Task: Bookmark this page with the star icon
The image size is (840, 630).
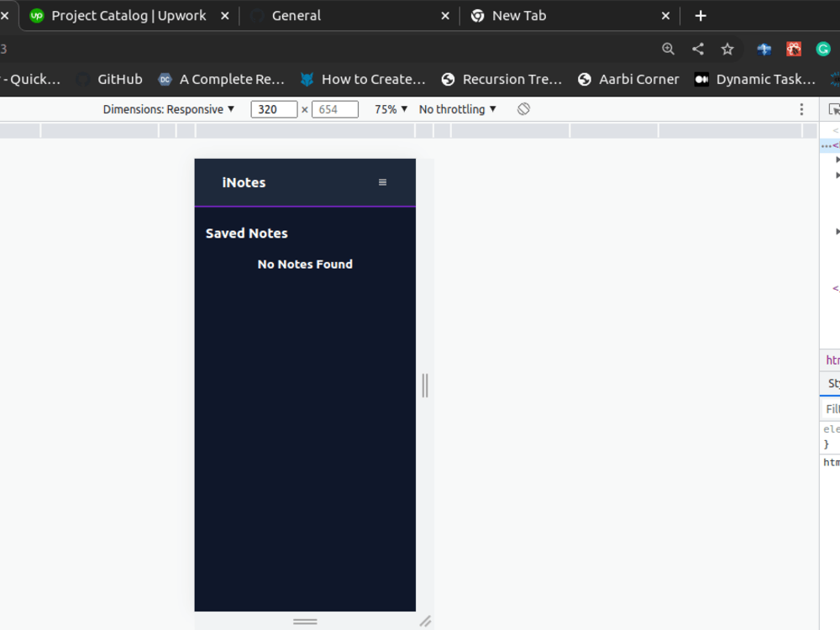Action: [x=727, y=50]
